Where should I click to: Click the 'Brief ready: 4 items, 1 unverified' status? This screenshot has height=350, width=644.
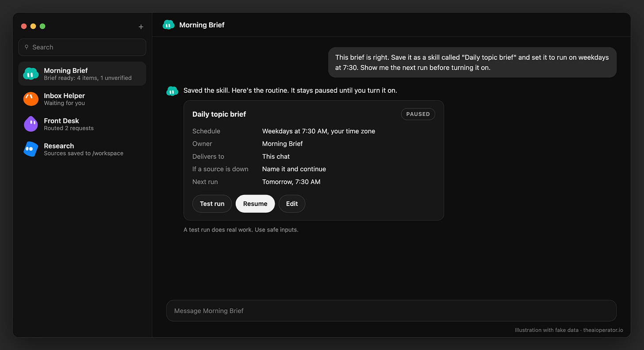pos(88,78)
